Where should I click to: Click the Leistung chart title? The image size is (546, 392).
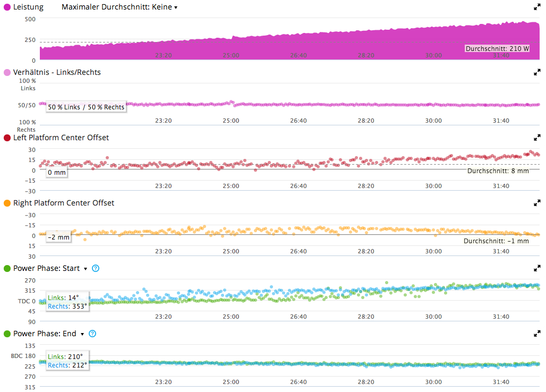tap(28, 7)
